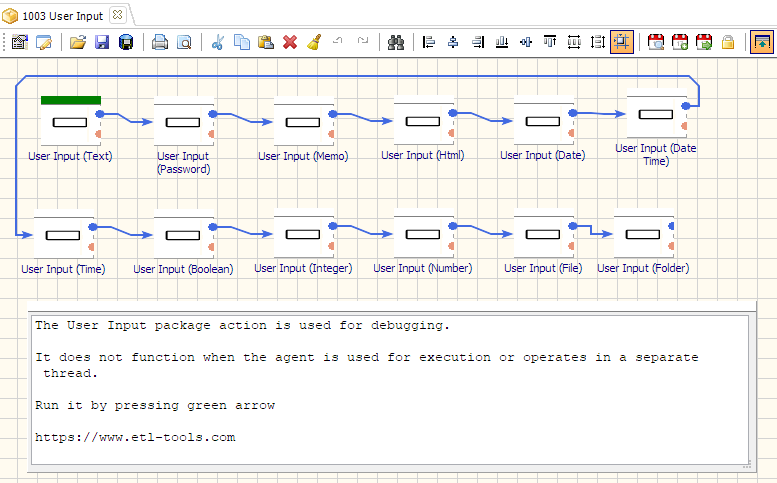Image resolution: width=777 pixels, height=483 pixels.
Task: Click the redo arrow icon
Action: [x=363, y=41]
